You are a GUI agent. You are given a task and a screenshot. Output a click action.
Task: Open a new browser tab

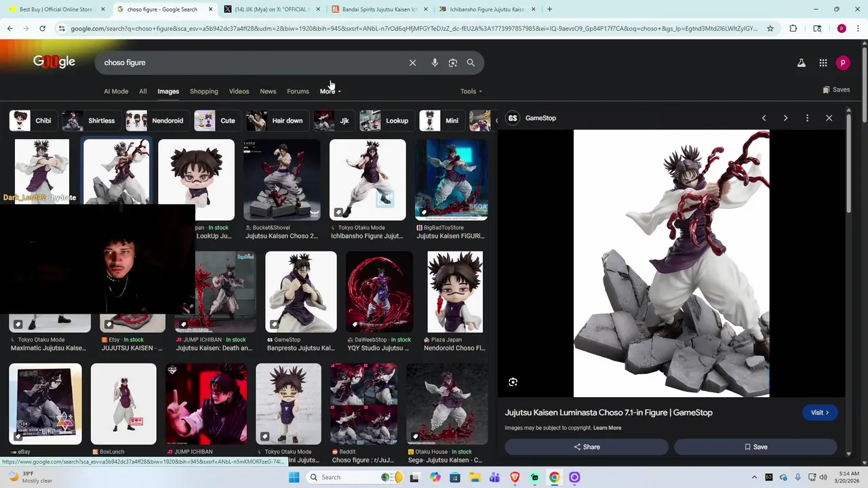549,9
